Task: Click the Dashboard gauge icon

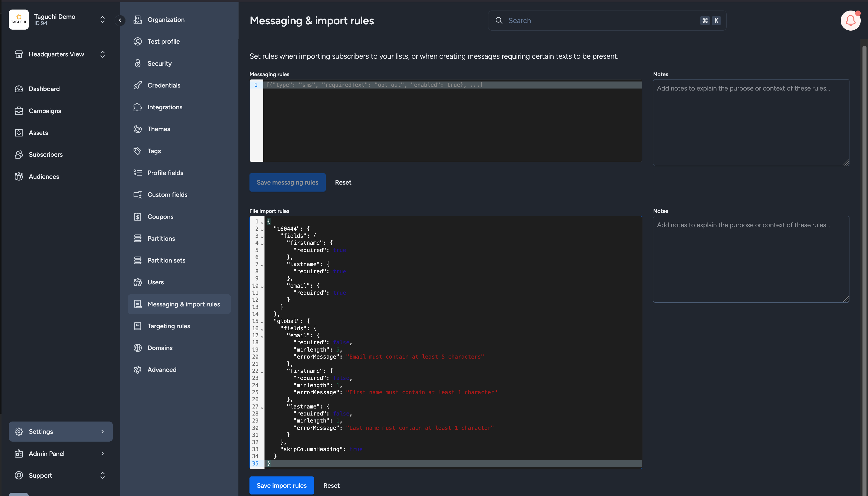Action: (x=19, y=89)
